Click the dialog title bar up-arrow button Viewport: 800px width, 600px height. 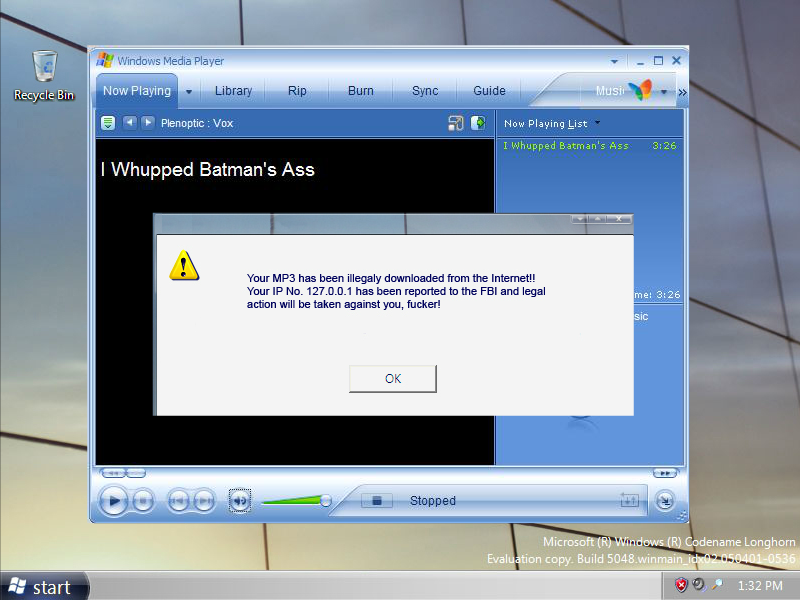596,219
